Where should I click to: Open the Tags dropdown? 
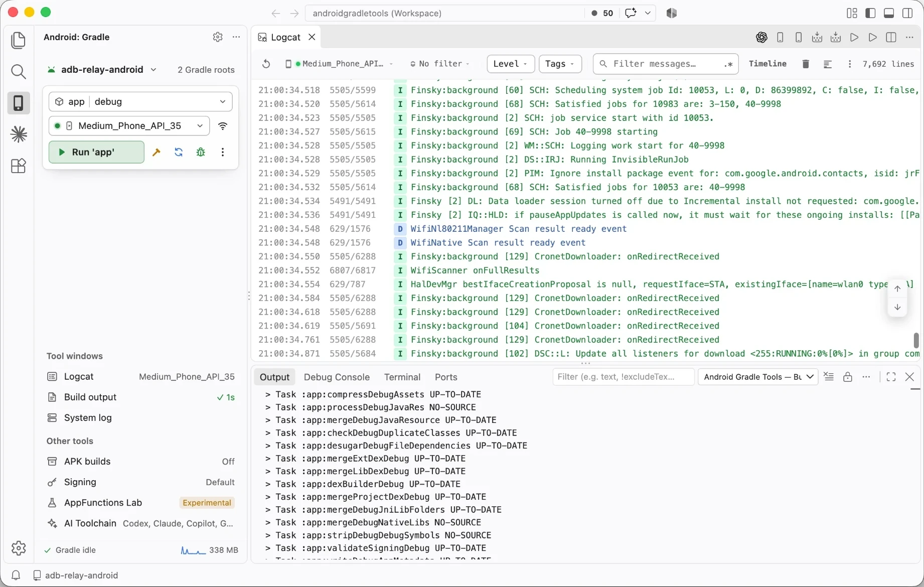560,64
